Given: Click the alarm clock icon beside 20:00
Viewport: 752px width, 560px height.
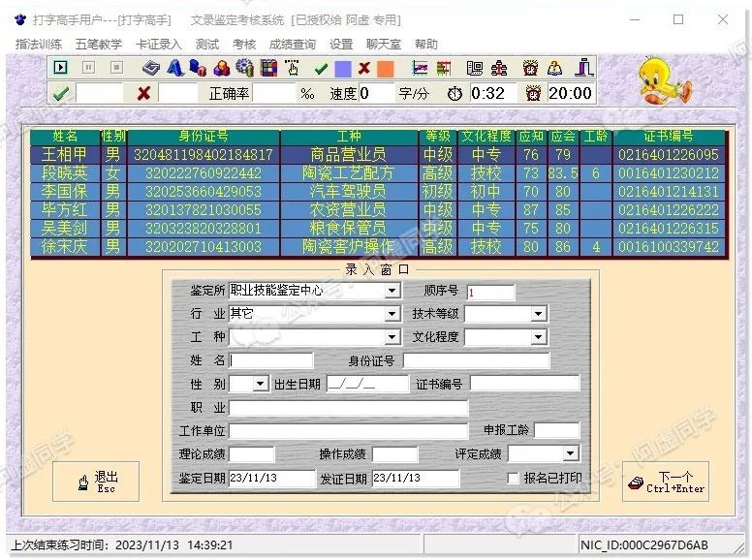Looking at the screenshot, I should click(533, 93).
